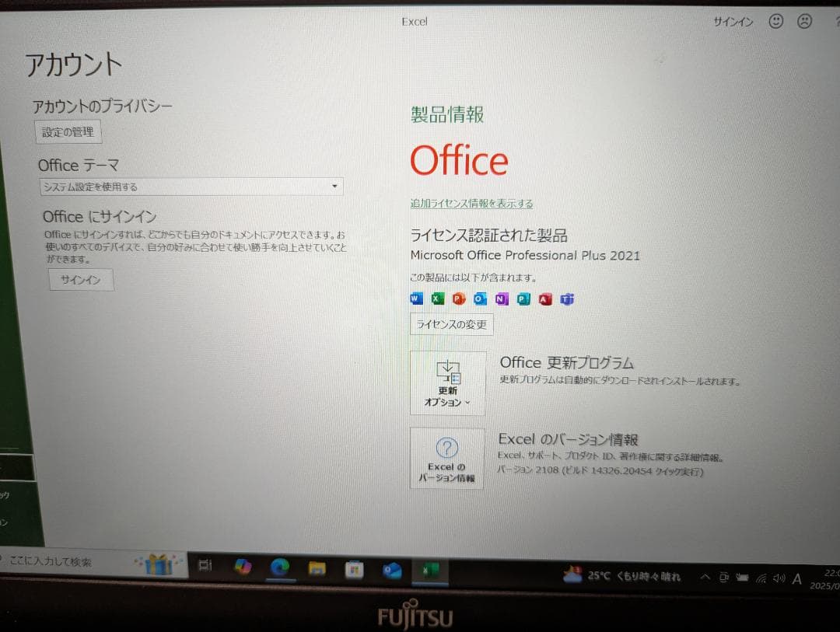Click the taskbar clock and date
This screenshot has width=840, height=632.
(x=825, y=579)
